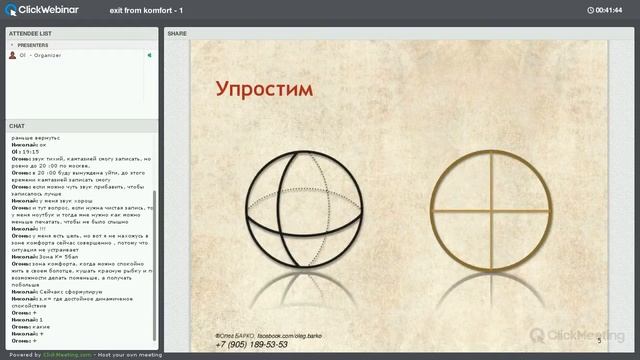Click the 'PRESENTERS' group label
This screenshot has width=640, height=360.
[x=33, y=45]
